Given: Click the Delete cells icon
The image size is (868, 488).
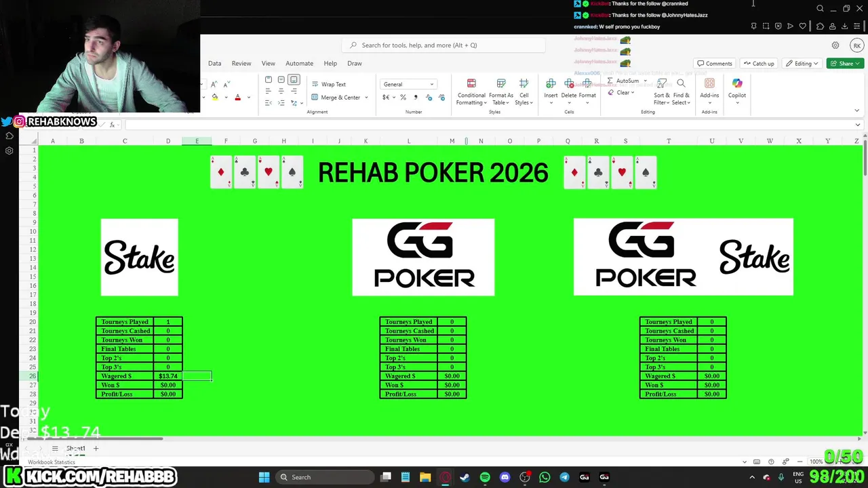Looking at the screenshot, I should [x=569, y=83].
